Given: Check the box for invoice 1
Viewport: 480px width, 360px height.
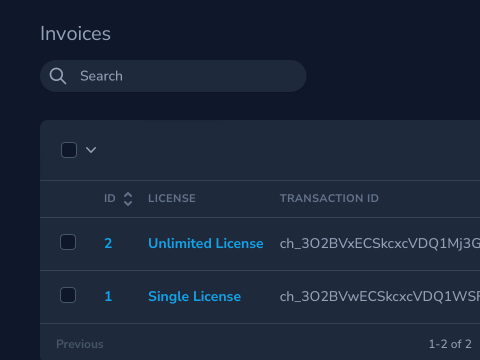Looking at the screenshot, I should 68,295.
